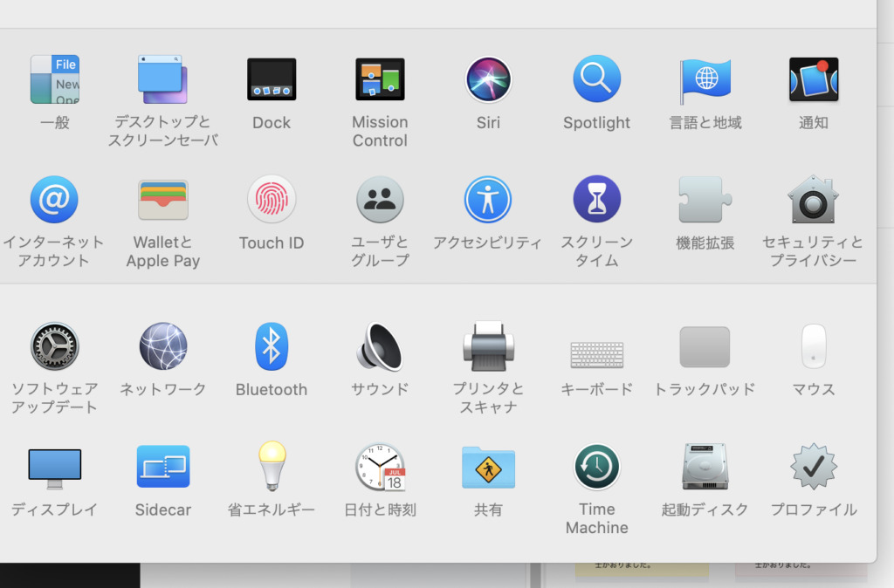The image size is (894, 588).
Task: Open アクセシビリティ preferences
Action: [489, 200]
